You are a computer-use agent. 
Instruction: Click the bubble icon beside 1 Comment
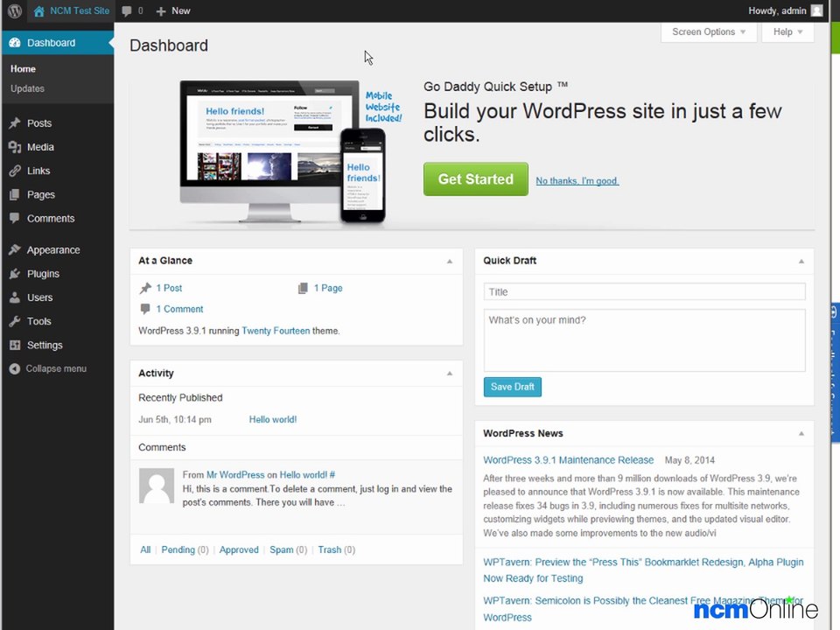click(145, 309)
